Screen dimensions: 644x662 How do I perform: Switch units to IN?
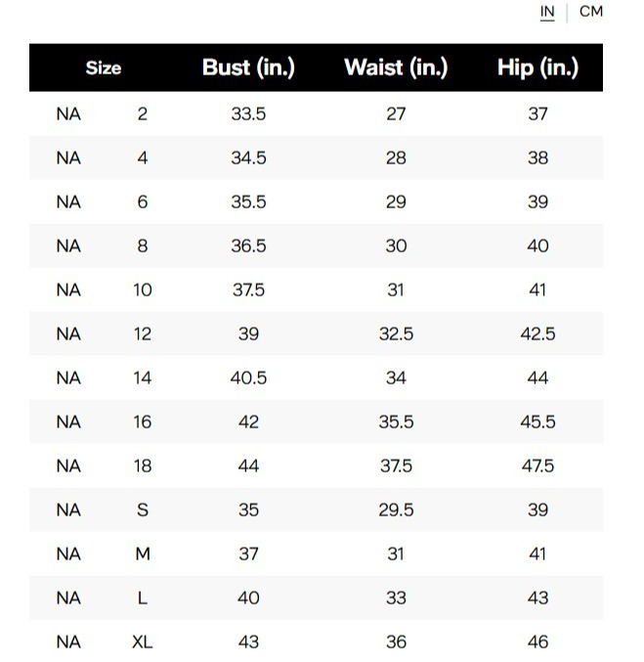pos(547,12)
